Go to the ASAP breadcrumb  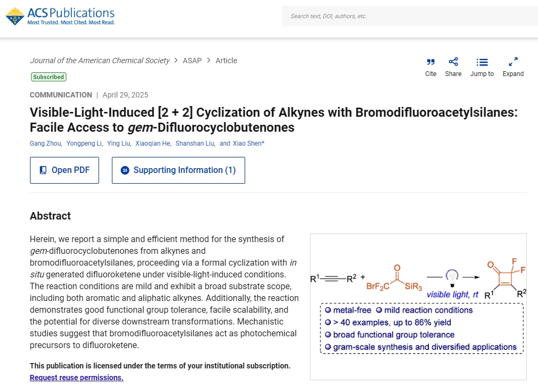pyautogui.click(x=192, y=61)
